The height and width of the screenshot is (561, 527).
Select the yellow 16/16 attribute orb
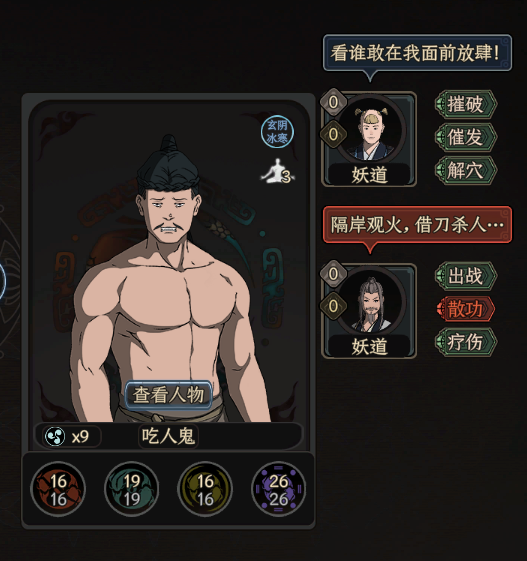(205, 489)
